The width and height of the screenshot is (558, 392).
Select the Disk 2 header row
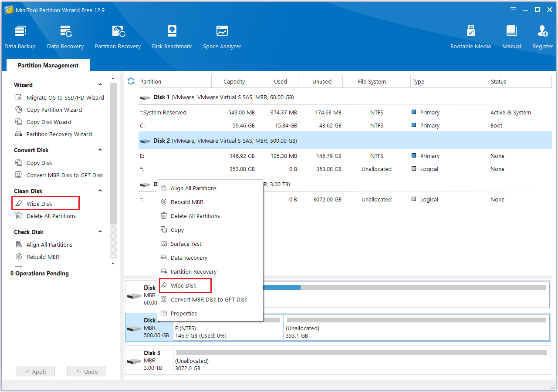(345, 141)
